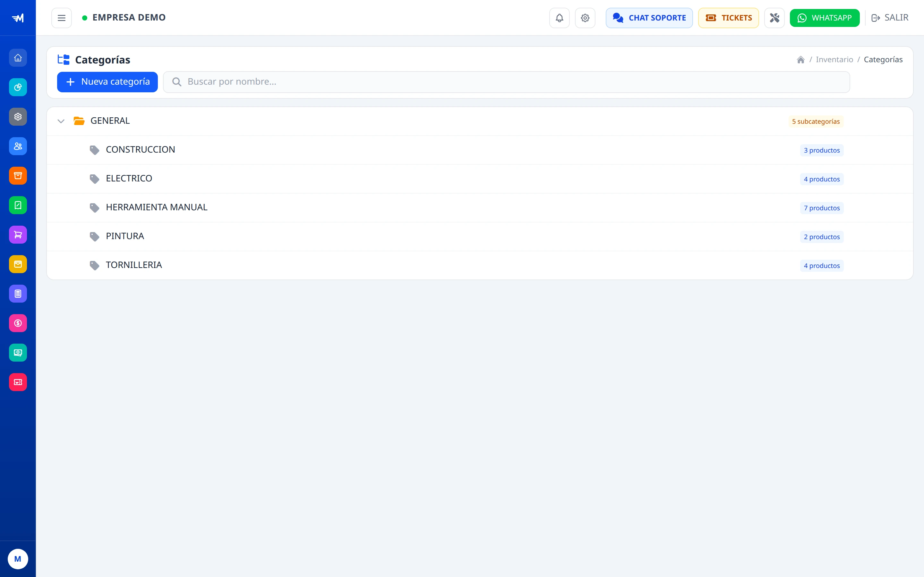Viewport: 924px width, 577px height.
Task: Open the pink dollar coin sidebar icon
Action: [18, 323]
